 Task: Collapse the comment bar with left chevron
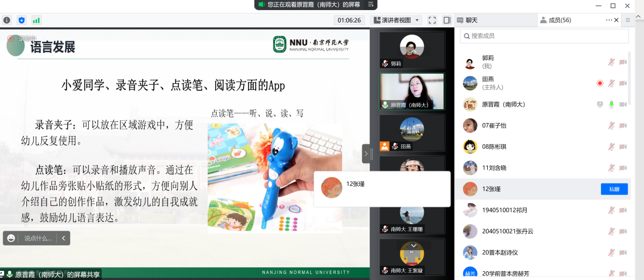tap(63, 238)
